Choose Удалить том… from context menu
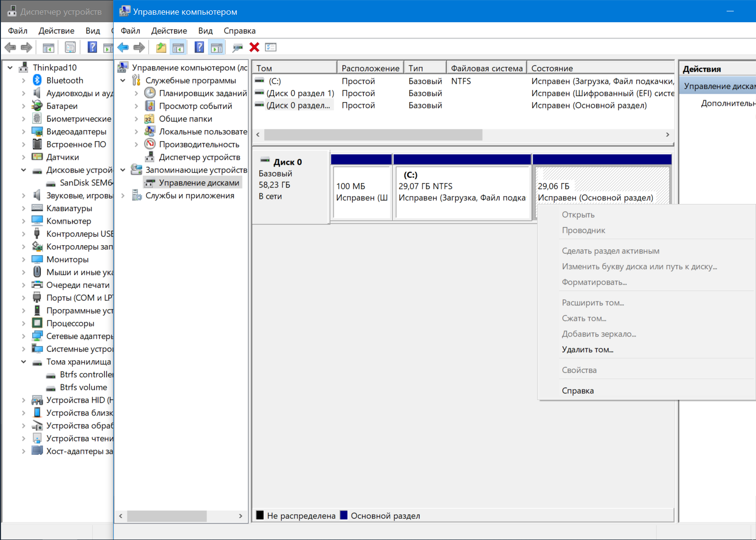Viewport: 756px width, 540px height. (587, 350)
